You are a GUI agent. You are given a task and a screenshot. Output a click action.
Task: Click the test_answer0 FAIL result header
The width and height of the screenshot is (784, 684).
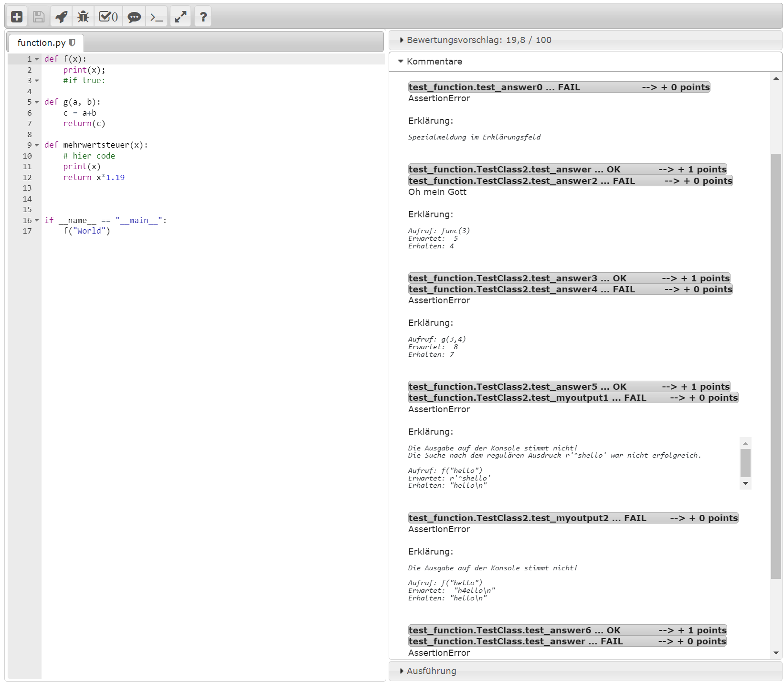click(559, 87)
